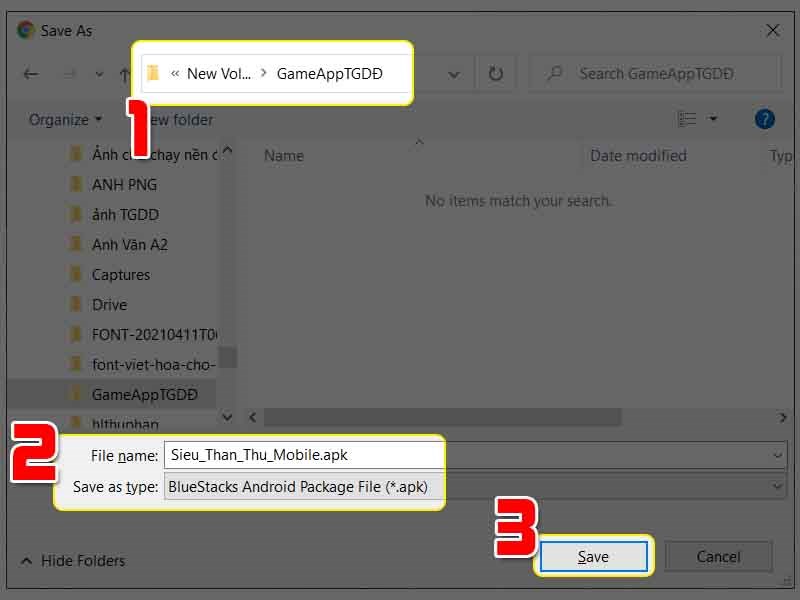
Task: Select the Captures folder in sidebar
Action: pos(123,274)
